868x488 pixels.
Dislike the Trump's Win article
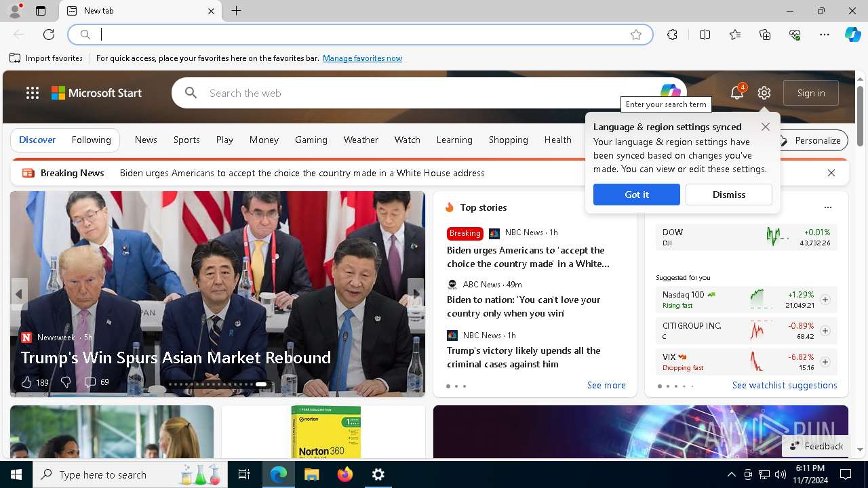pyautogui.click(x=65, y=382)
